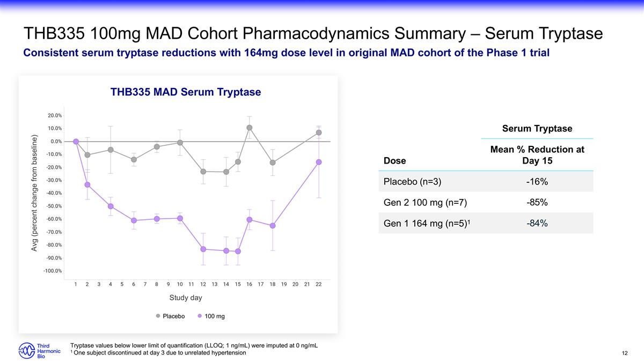The image size is (644, 362).
Task: Click the 100 mg data point at day 18
Action: 273,226
